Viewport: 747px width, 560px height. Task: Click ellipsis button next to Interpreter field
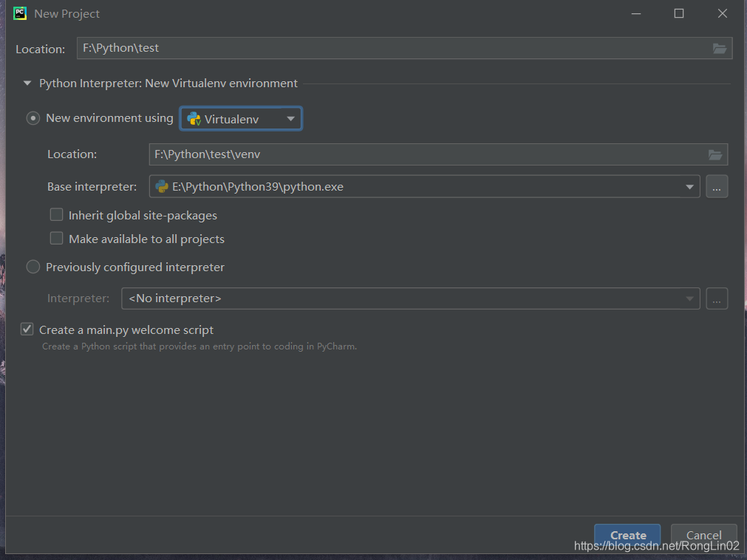pos(717,298)
